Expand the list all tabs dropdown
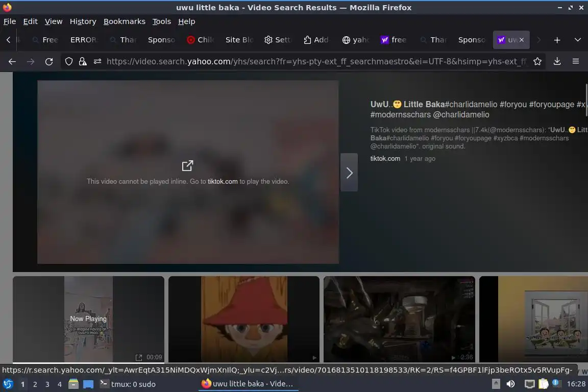The width and height of the screenshot is (588, 392). click(x=577, y=40)
